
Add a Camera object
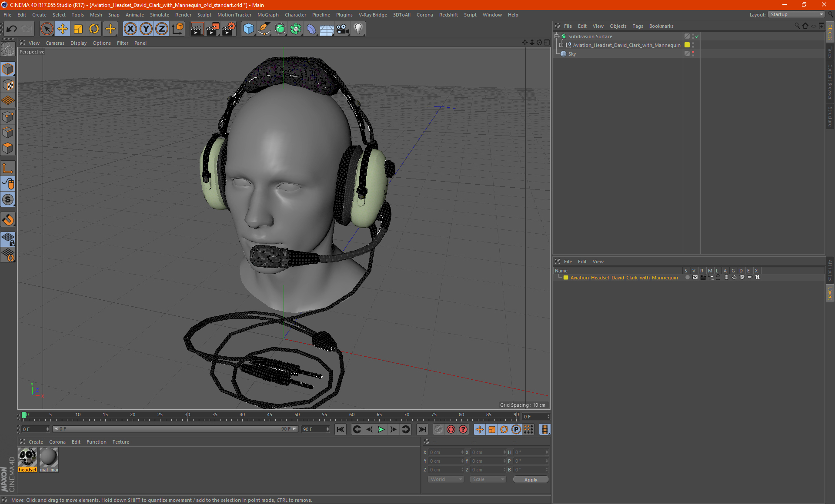click(x=343, y=29)
